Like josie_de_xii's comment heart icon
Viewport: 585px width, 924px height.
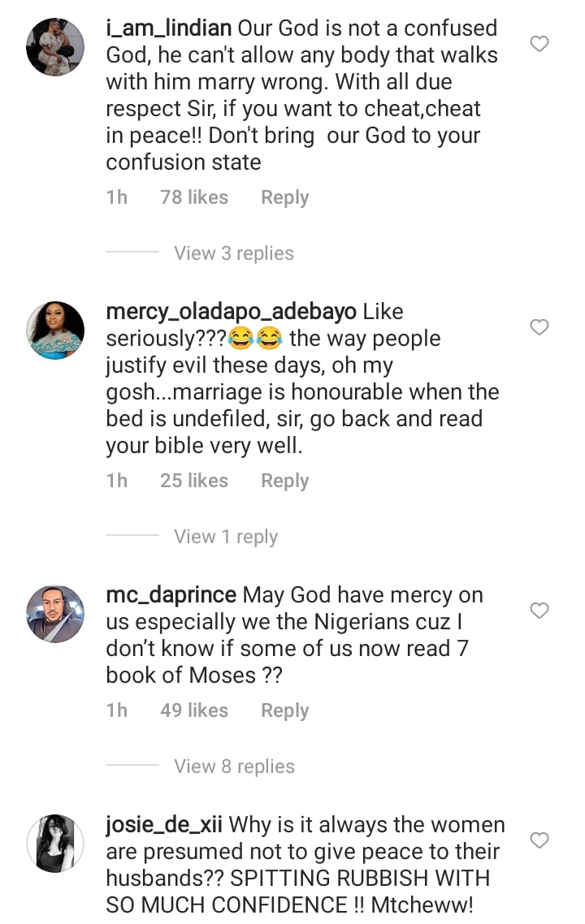(x=539, y=840)
